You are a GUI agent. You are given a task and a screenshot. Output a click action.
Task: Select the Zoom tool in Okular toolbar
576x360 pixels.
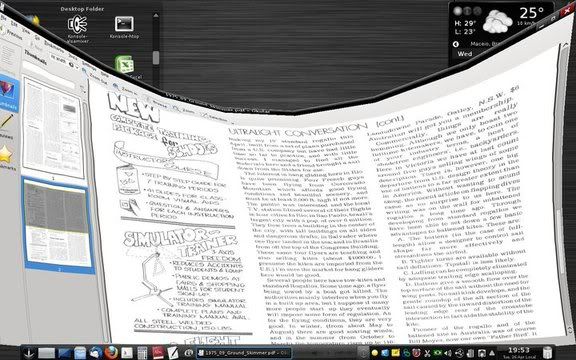(x=184, y=110)
